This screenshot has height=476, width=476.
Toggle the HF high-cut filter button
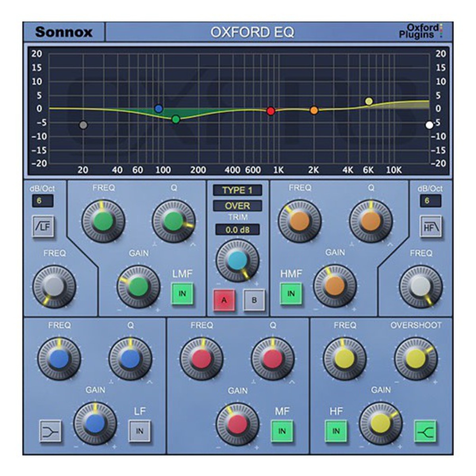pos(431,226)
